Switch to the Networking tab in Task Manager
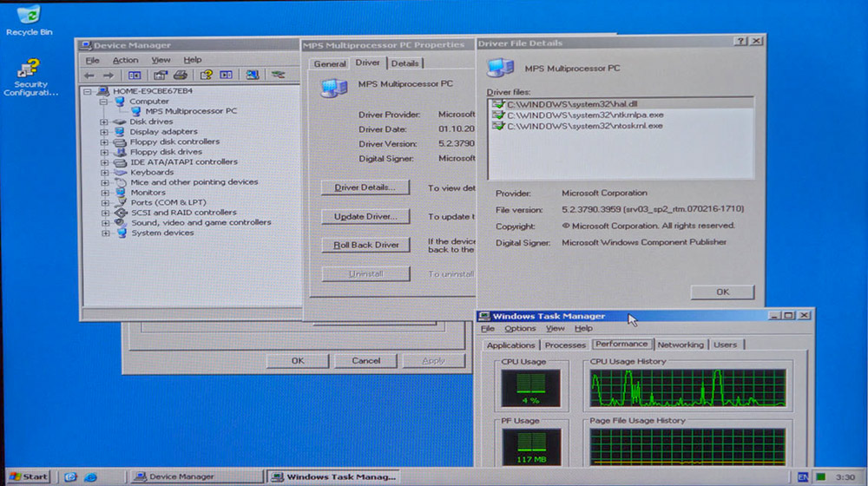Screen dimensions: 868x486 681,345
